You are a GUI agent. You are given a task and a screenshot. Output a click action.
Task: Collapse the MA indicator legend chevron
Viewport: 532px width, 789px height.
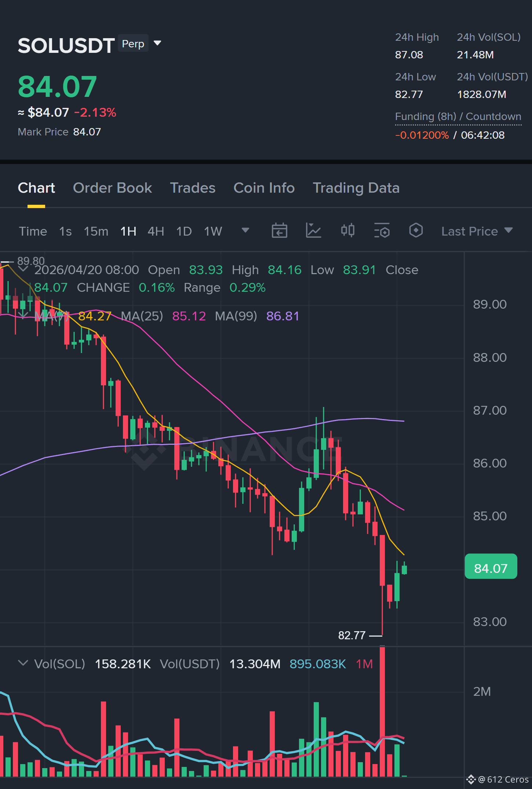click(x=23, y=315)
